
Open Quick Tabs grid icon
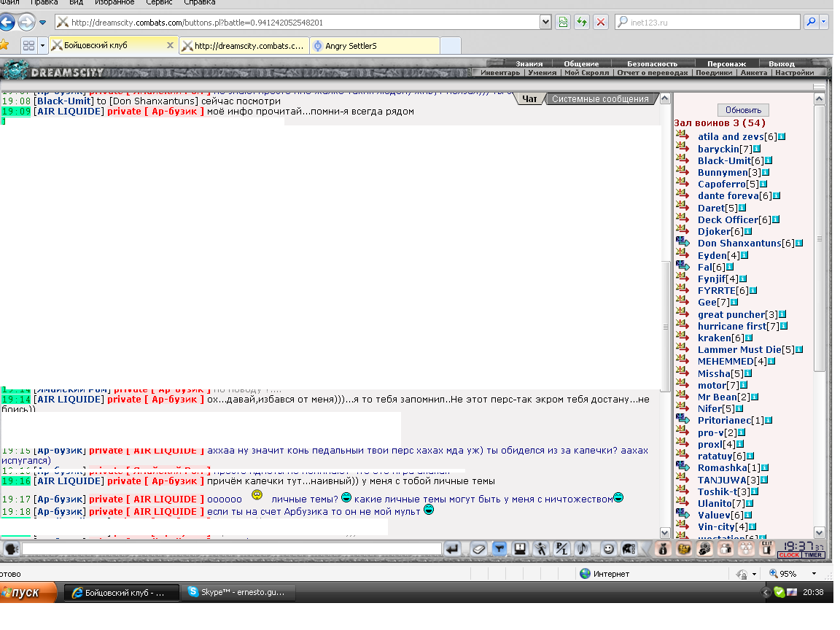[29, 45]
